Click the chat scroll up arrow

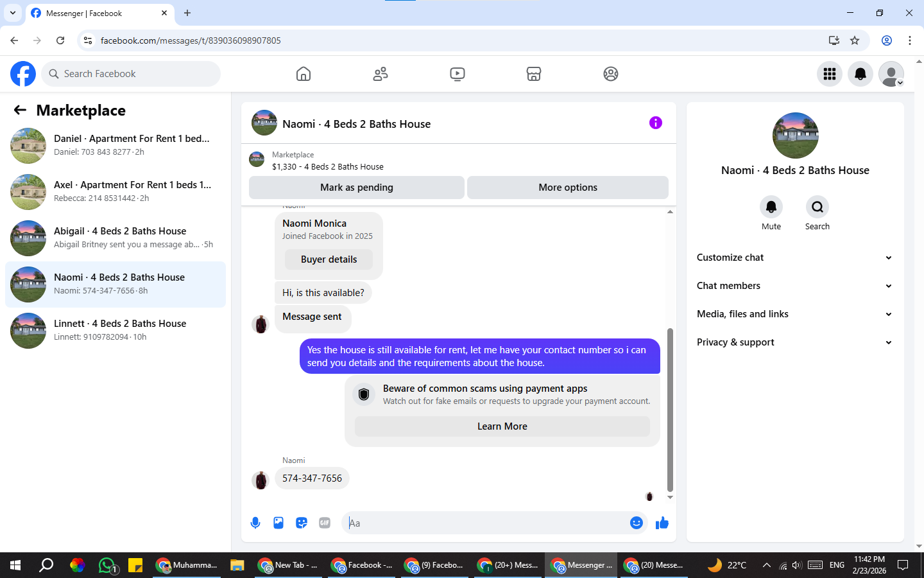[670, 212]
